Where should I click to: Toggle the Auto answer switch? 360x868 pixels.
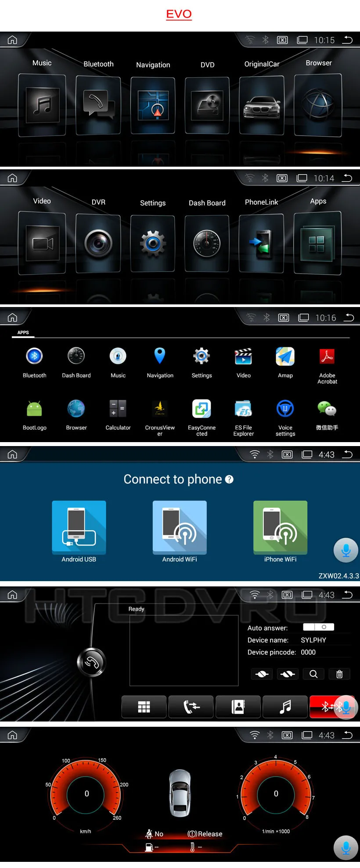click(x=319, y=627)
